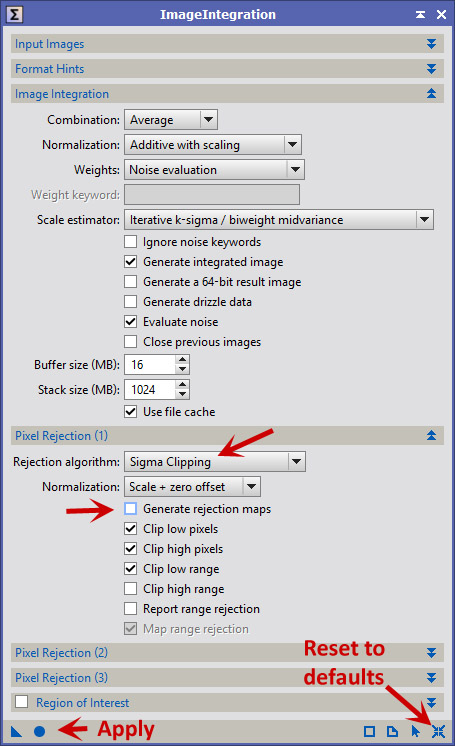
Task: Click the preferences square icon in bottom bar
Action: pos(369,731)
